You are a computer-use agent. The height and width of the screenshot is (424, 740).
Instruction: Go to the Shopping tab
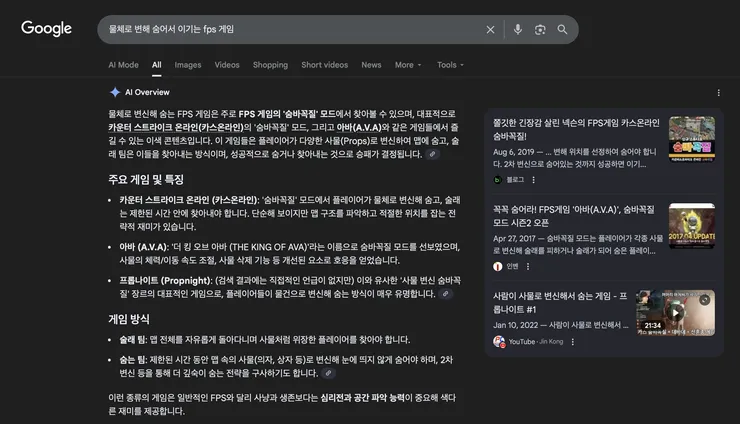[270, 65]
